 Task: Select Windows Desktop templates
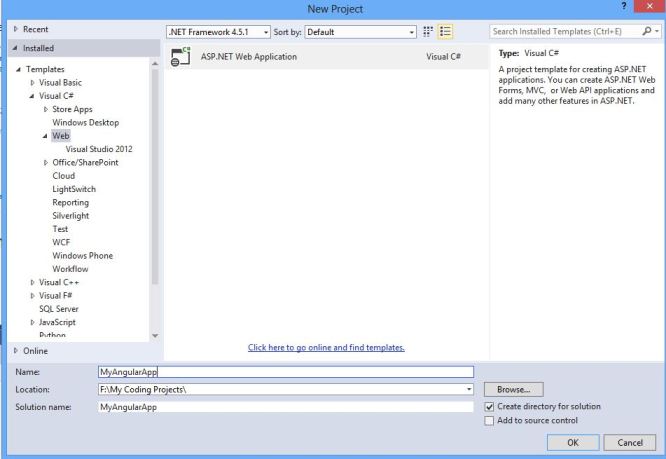[x=85, y=122]
